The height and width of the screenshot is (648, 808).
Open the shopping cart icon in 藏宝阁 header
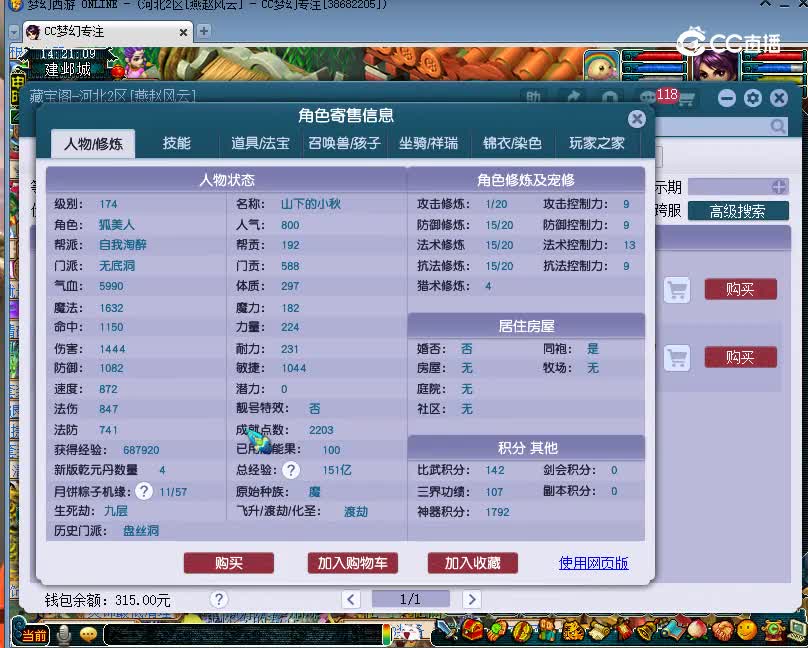[687, 98]
